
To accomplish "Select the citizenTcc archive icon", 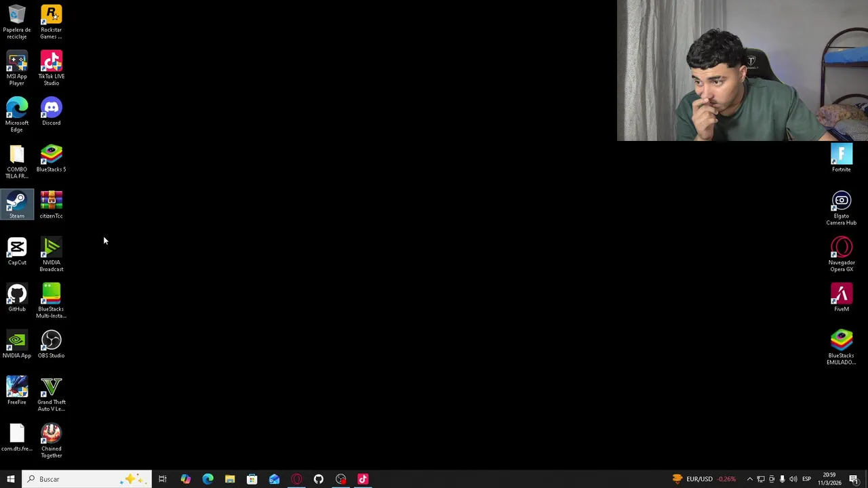I will coord(51,205).
